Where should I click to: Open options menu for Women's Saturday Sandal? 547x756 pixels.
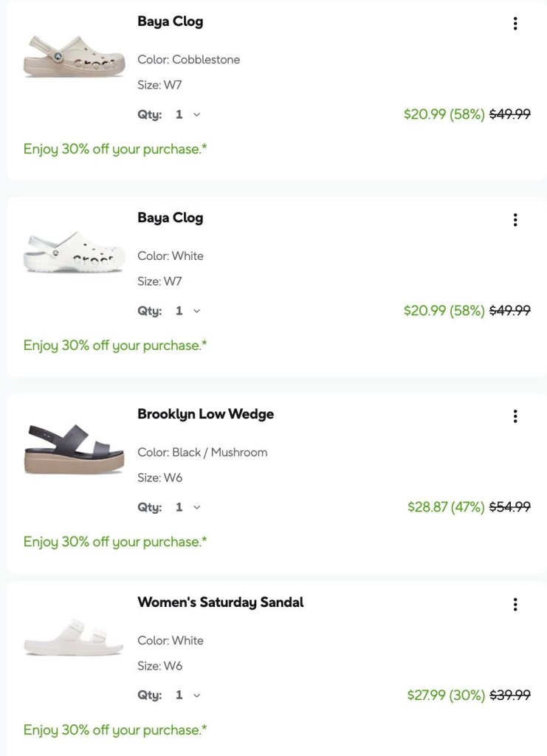point(515,604)
